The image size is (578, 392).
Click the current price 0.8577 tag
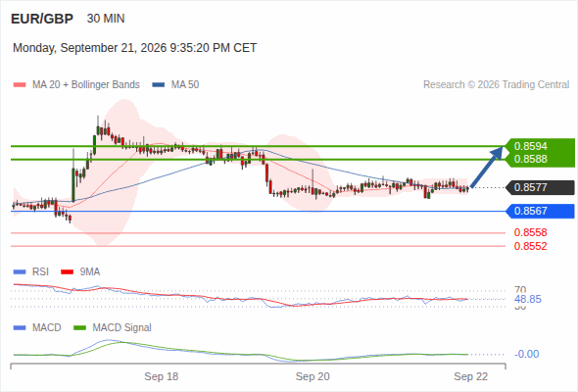540,187
